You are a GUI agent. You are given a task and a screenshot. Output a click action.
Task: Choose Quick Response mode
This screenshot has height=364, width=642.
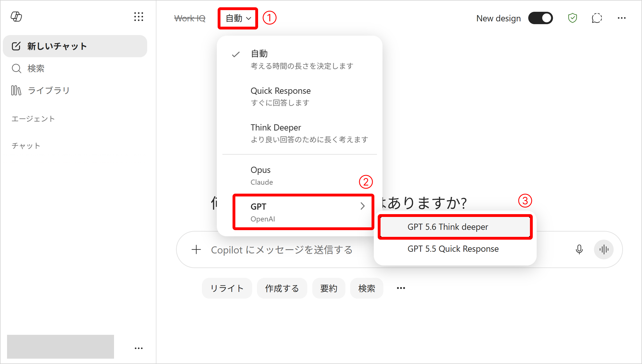[x=300, y=96]
